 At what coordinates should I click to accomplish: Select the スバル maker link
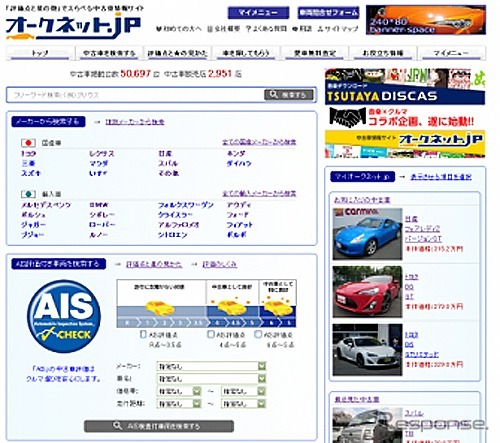coord(168,164)
